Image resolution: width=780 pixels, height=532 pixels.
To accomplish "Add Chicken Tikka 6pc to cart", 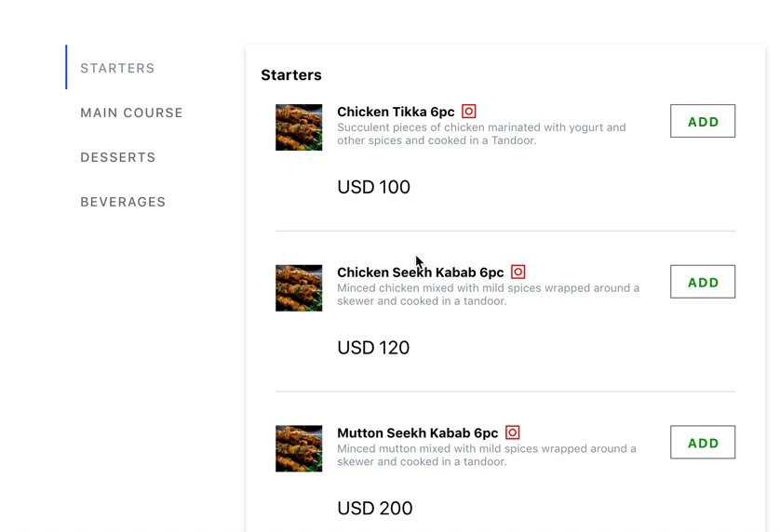I will [703, 122].
